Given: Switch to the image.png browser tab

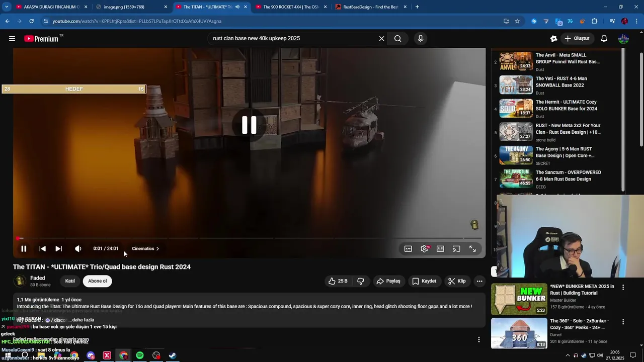Looking at the screenshot, I should coord(132,7).
